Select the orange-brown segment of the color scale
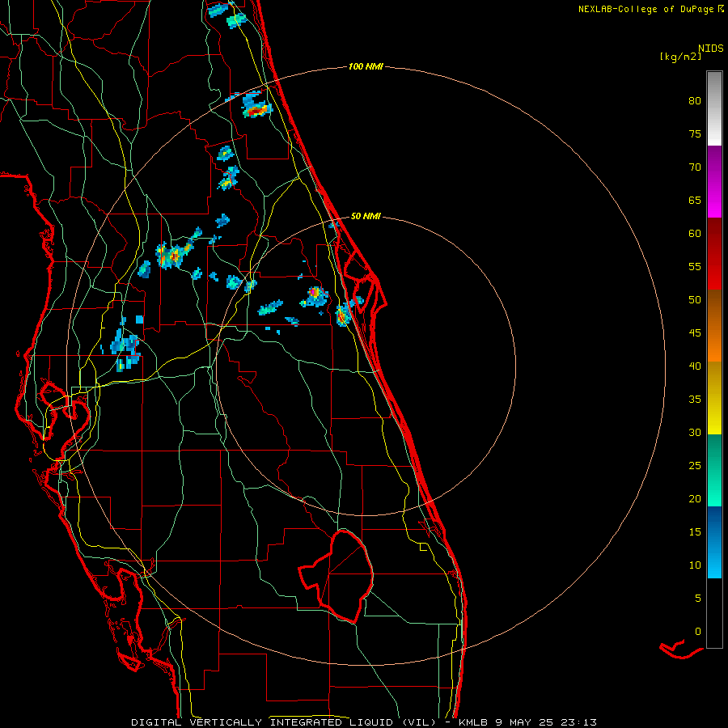The height and width of the screenshot is (728, 728). (x=714, y=325)
